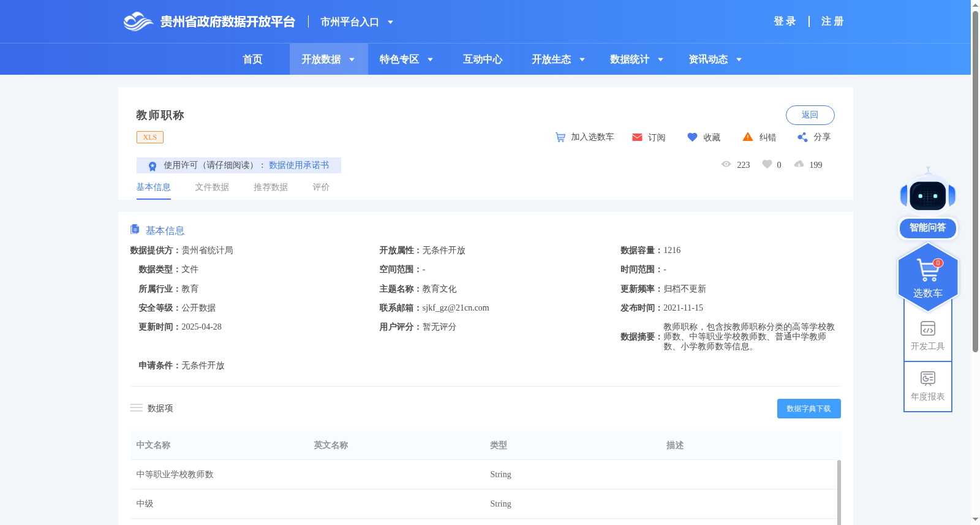Click the browser scrollbar down arrow

click(975, 519)
